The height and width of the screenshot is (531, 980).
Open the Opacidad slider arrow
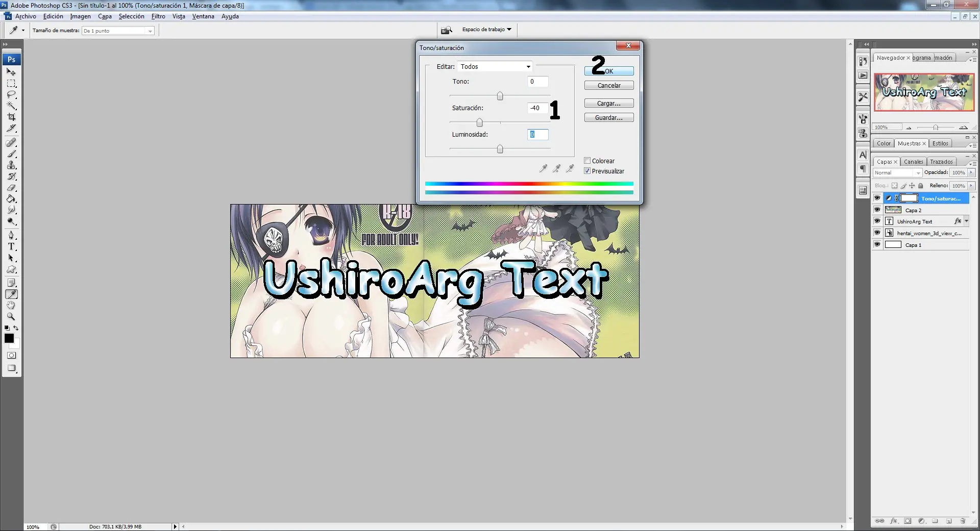click(971, 172)
